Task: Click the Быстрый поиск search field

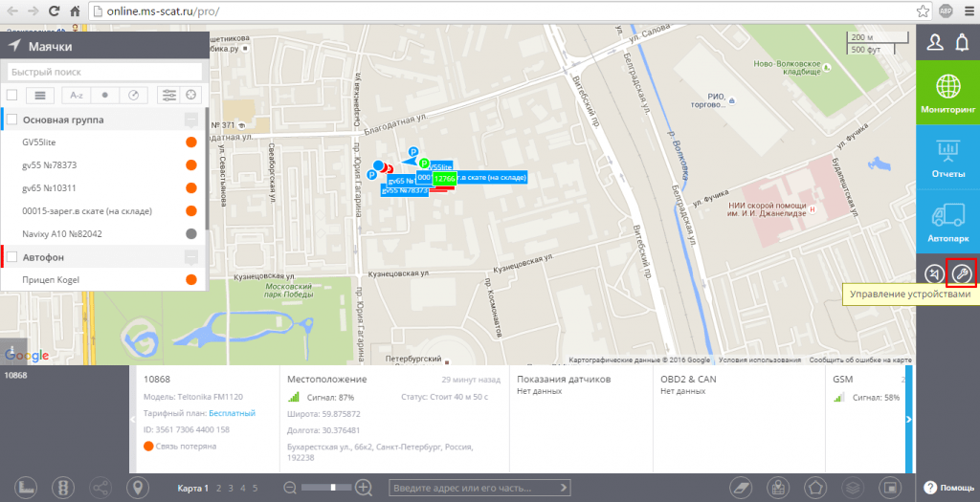Action: [x=104, y=72]
